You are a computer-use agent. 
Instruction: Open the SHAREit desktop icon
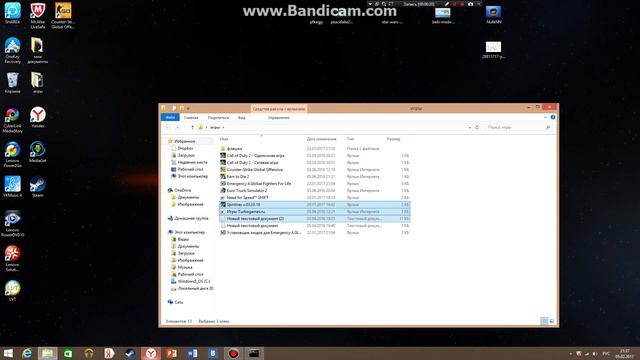click(12, 13)
